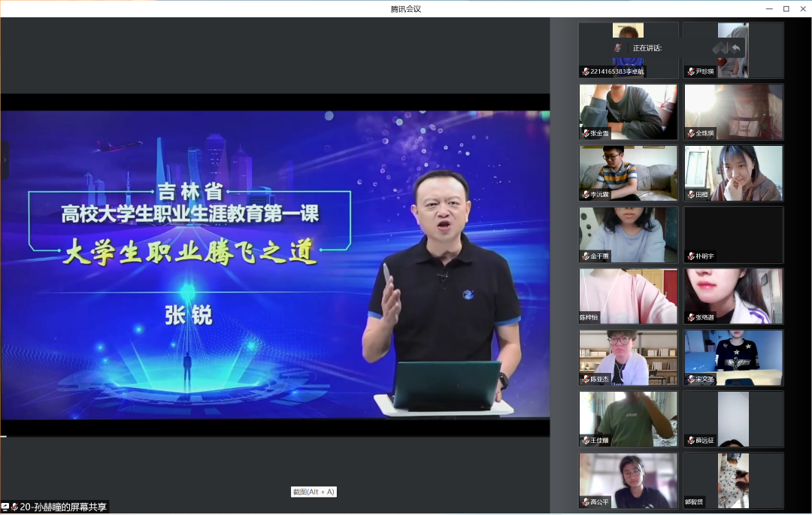Click the 薛远征 name label
Viewport: 812px width, 515px height.
click(x=704, y=441)
